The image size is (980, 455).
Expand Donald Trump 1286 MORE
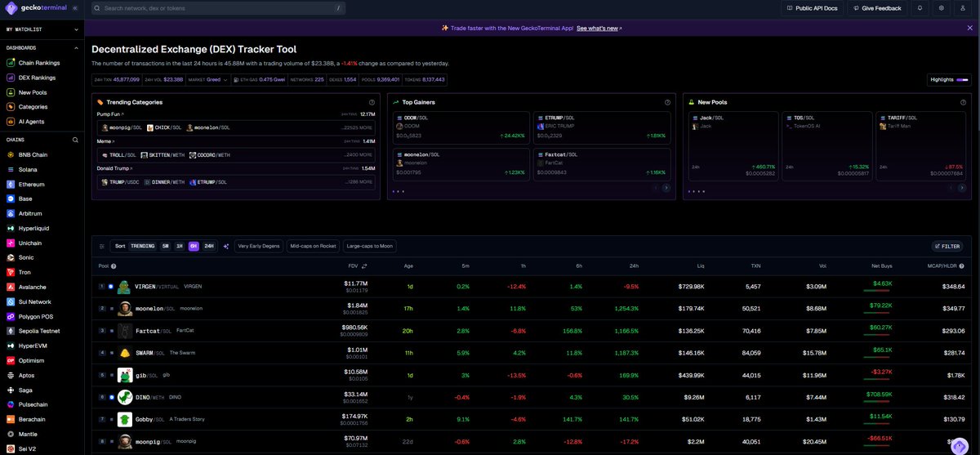360,182
